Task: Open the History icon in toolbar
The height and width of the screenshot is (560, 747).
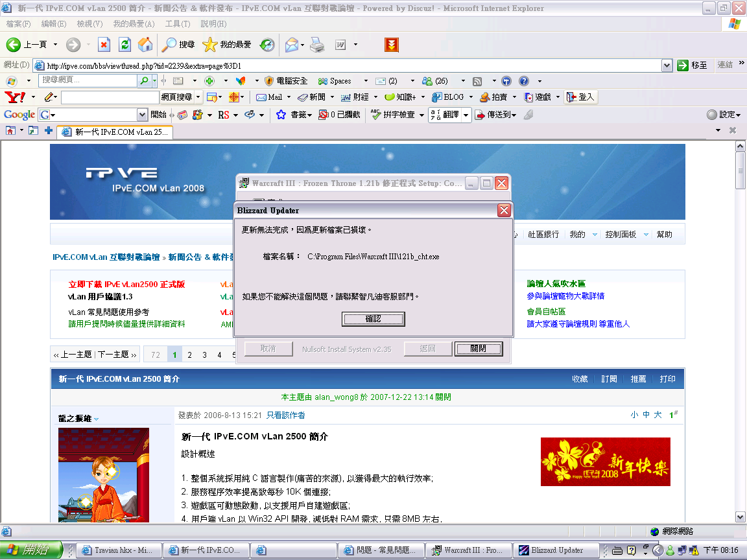Action: [267, 45]
